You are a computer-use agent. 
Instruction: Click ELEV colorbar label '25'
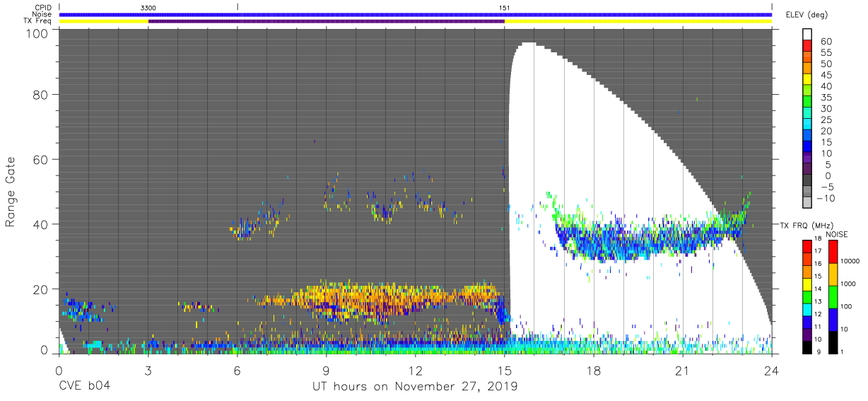(x=826, y=120)
